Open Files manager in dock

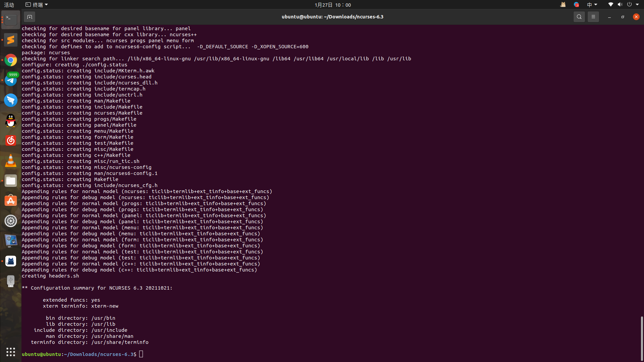tap(11, 181)
